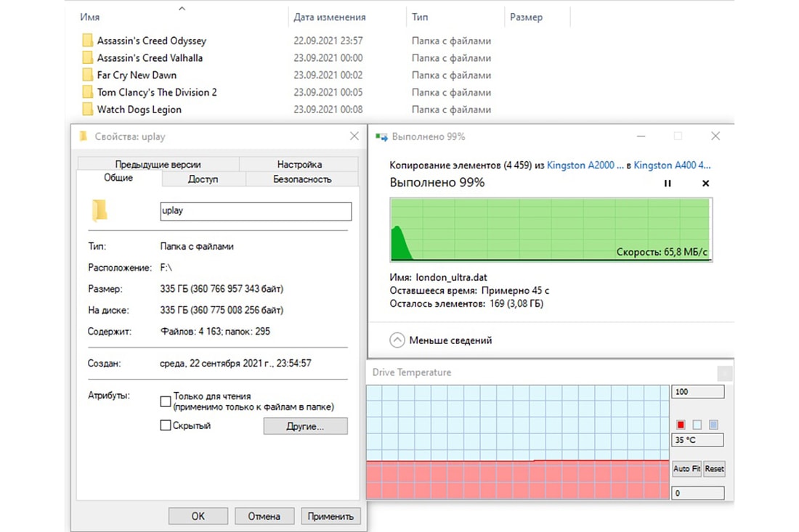Select the white color swatch in Drive Temperature

coord(697,425)
